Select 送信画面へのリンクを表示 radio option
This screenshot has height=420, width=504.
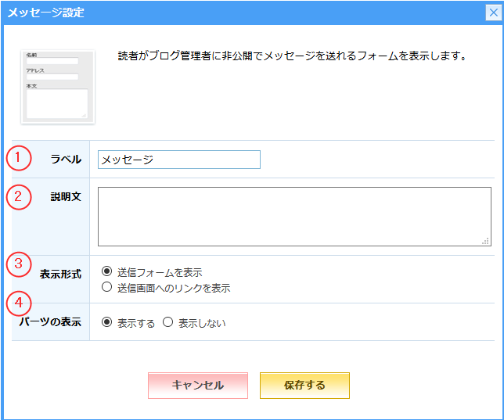107,288
